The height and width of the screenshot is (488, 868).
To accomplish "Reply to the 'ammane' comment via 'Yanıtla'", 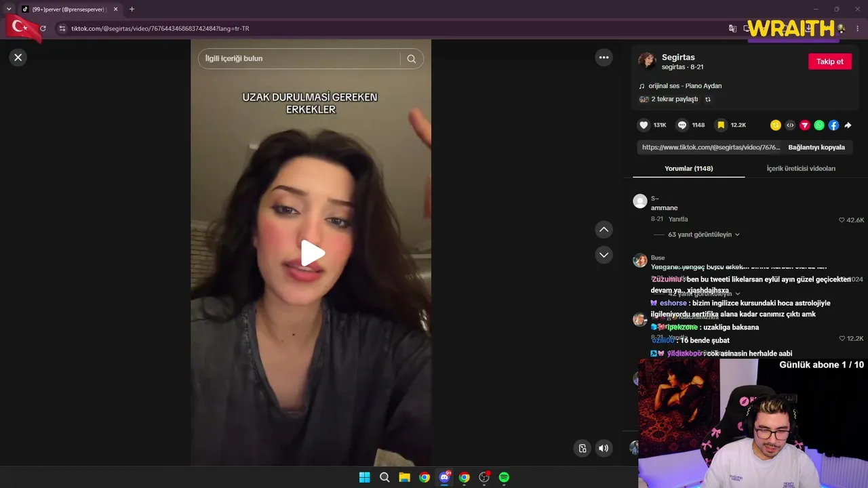I will point(678,220).
